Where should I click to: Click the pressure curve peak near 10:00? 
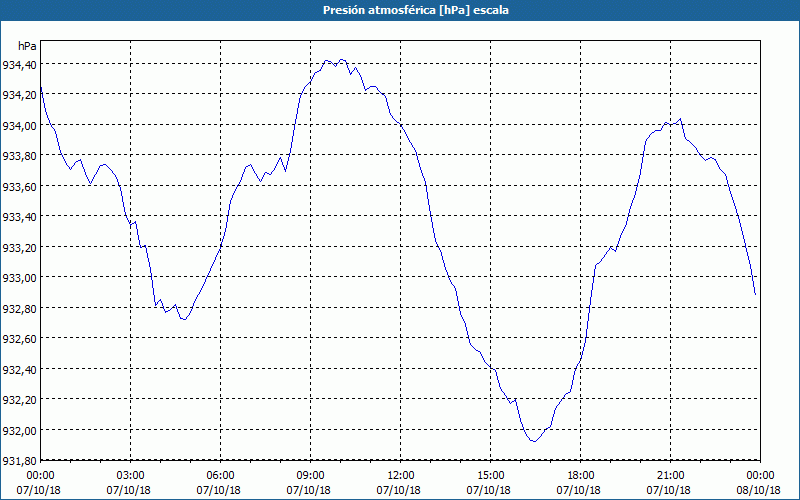click(x=342, y=60)
